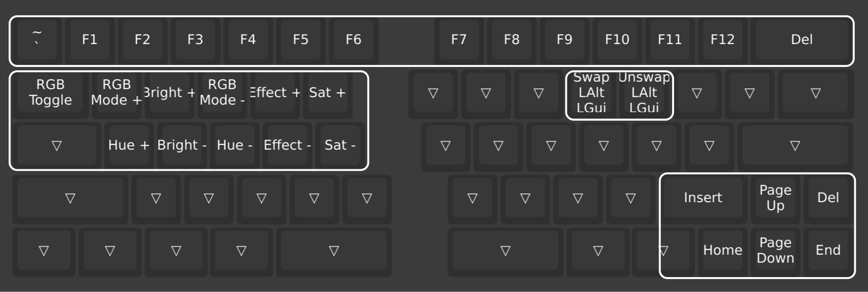This screenshot has width=868, height=292.
Task: Select the Sat + key
Action: coord(327,93)
